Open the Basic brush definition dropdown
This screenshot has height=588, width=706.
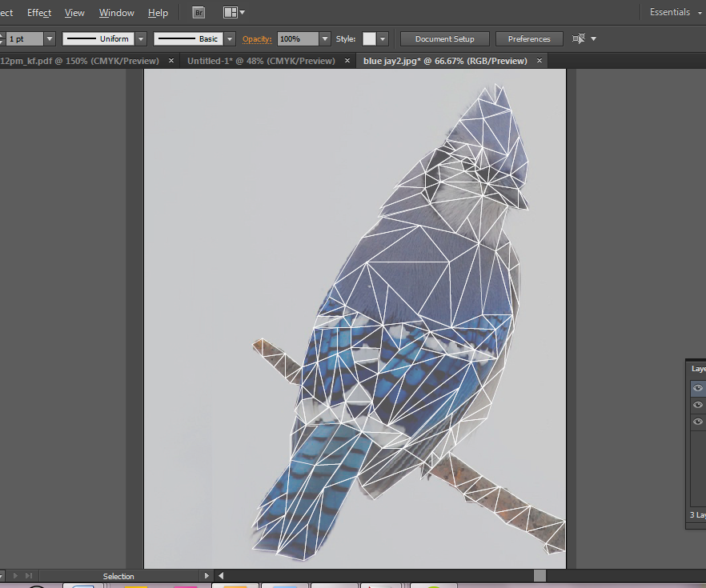point(230,38)
